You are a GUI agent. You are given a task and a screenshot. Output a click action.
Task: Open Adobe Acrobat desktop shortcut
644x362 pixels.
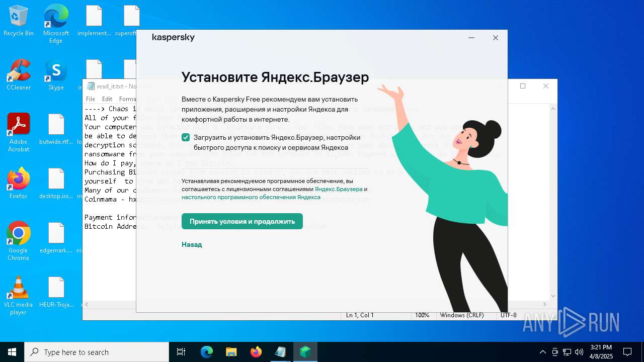click(x=19, y=133)
